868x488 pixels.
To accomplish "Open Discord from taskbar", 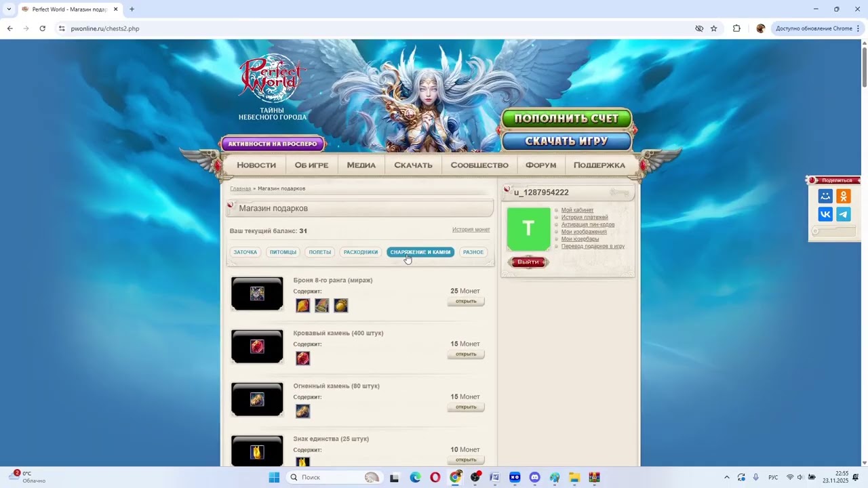I will tap(534, 477).
